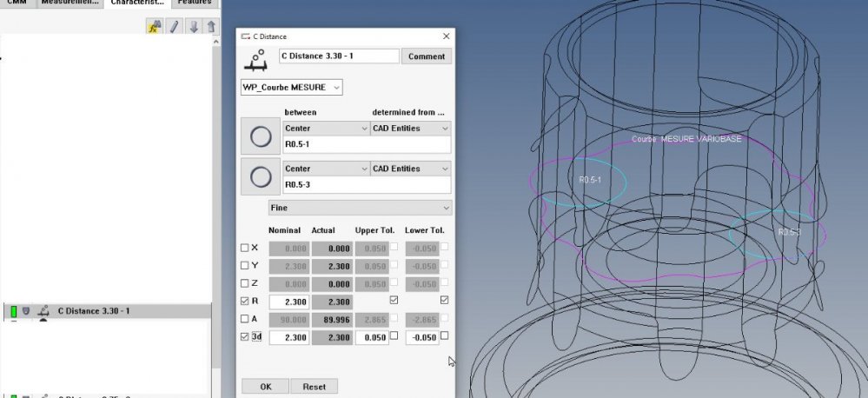Click characteristics list vertical scrollbar
Screen dimensions: 868x398
(215, 205)
